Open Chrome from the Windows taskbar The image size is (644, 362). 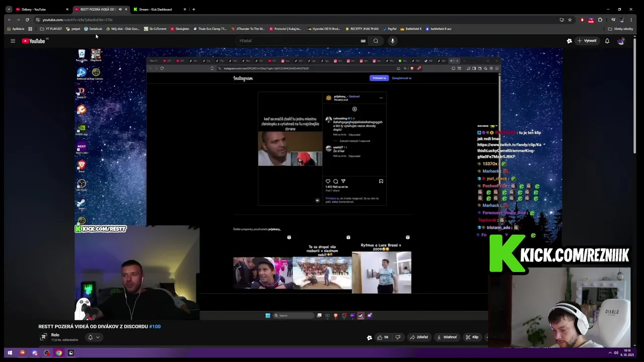[x=59, y=352]
